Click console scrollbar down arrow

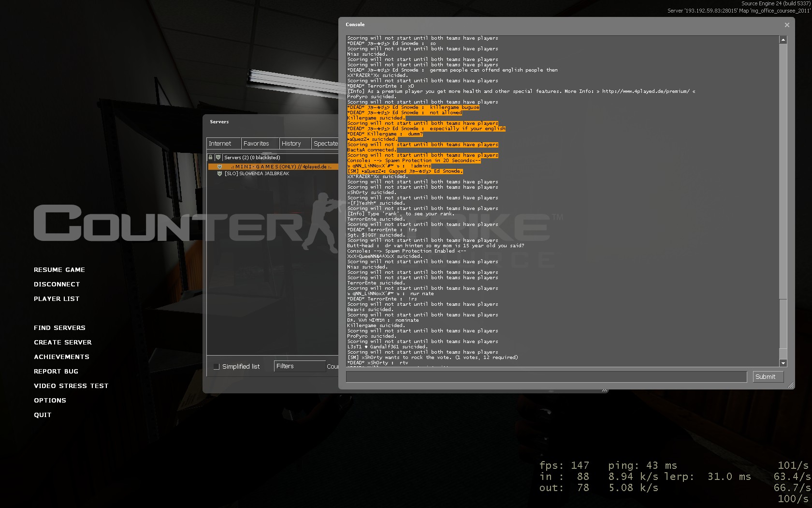click(783, 363)
